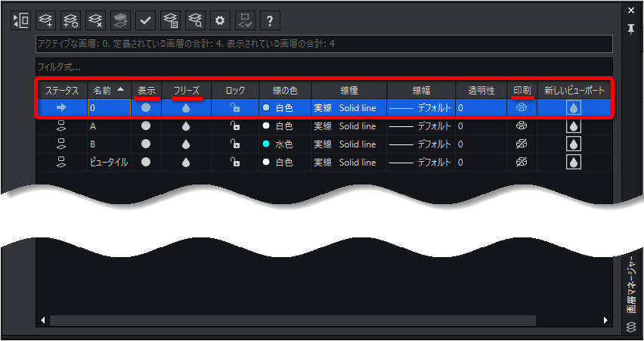Toggle visibility dot for layer B
644x341 pixels.
(x=146, y=144)
